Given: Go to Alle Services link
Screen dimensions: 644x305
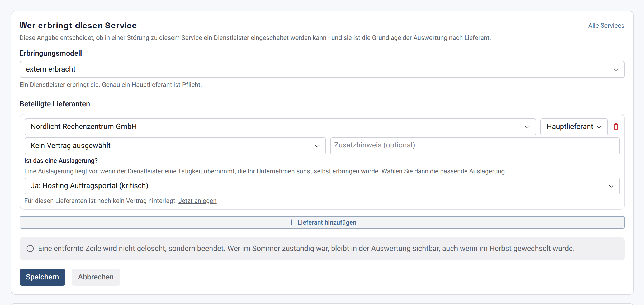Looking at the screenshot, I should (x=606, y=26).
